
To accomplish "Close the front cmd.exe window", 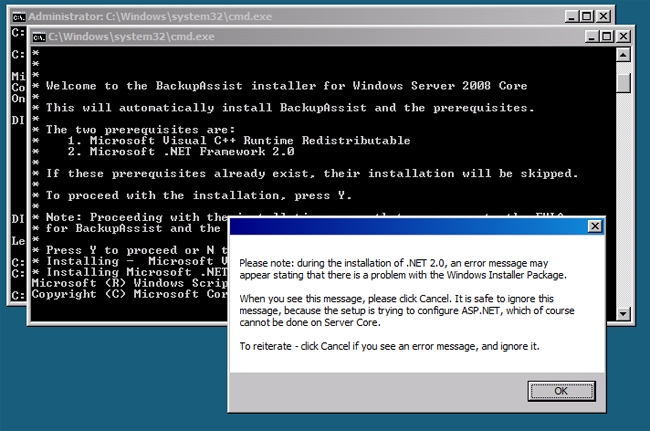I will point(623,36).
